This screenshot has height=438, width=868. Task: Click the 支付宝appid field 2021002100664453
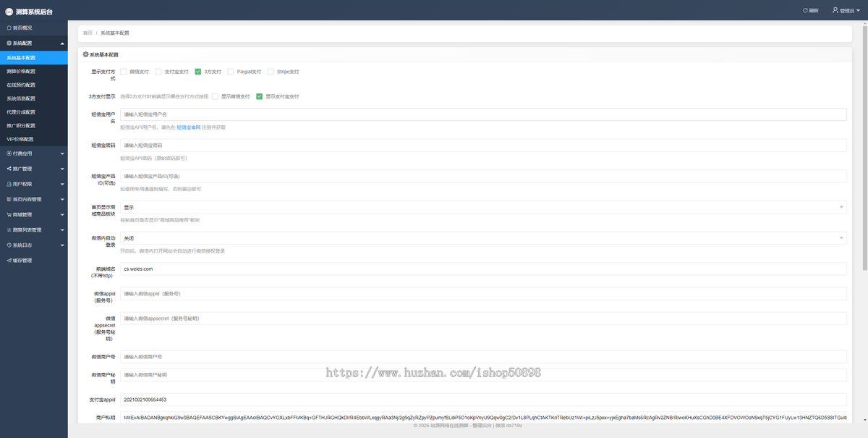(x=483, y=400)
